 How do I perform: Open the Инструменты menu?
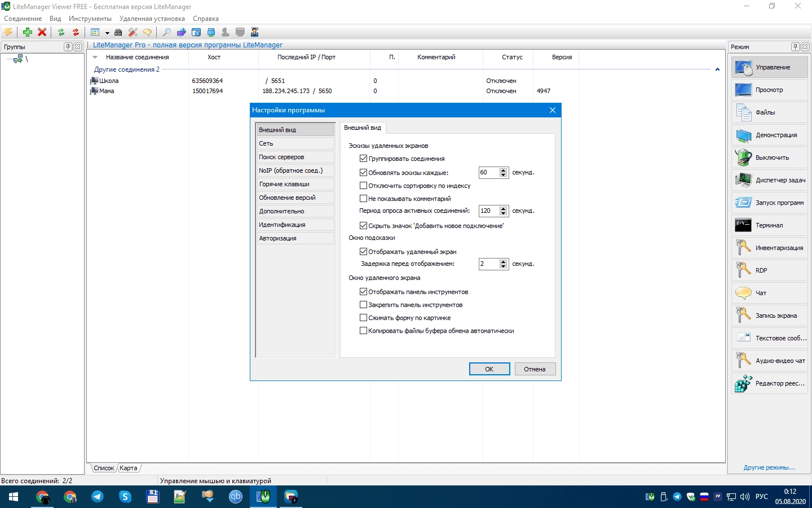[x=90, y=19]
